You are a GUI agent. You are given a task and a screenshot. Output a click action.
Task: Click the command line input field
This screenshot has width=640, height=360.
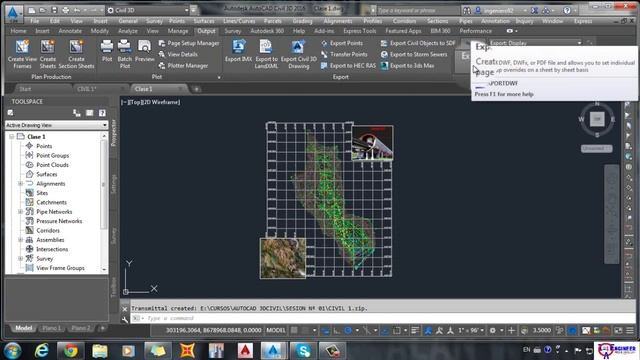tap(383, 318)
